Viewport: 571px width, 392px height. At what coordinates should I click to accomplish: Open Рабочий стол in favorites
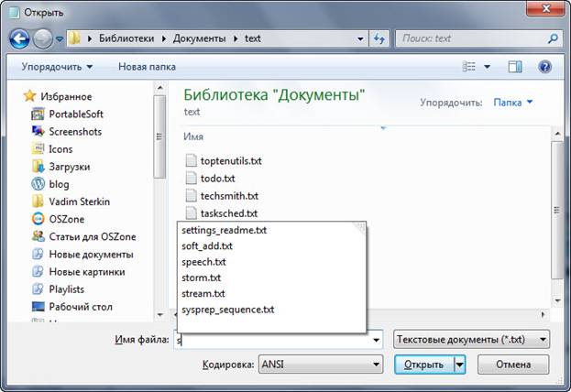pyautogui.click(x=81, y=307)
